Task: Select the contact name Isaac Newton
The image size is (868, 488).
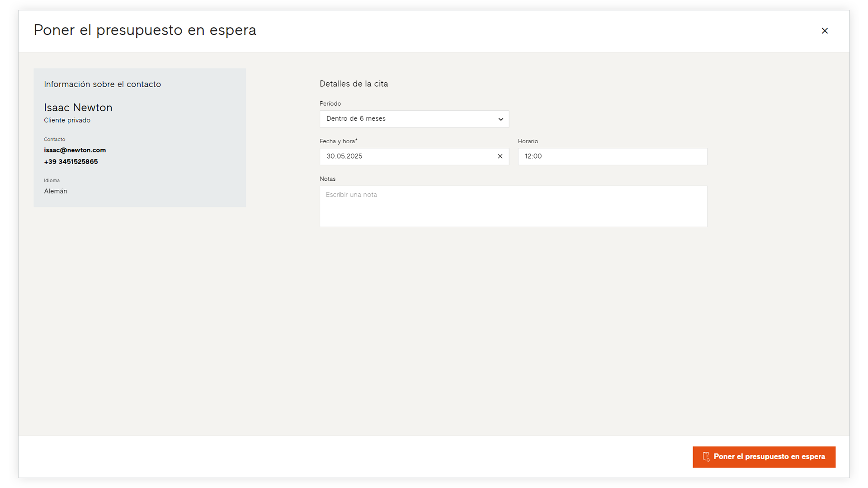Action: pos(78,108)
